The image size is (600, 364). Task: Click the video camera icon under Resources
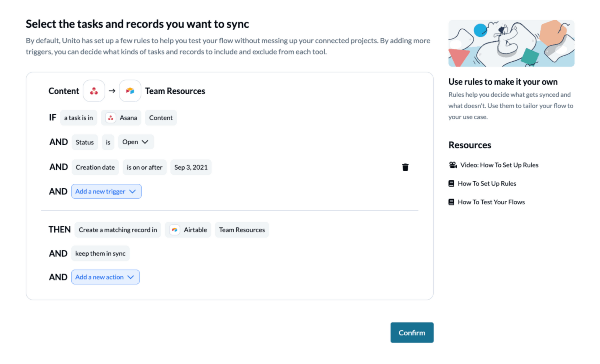click(453, 165)
